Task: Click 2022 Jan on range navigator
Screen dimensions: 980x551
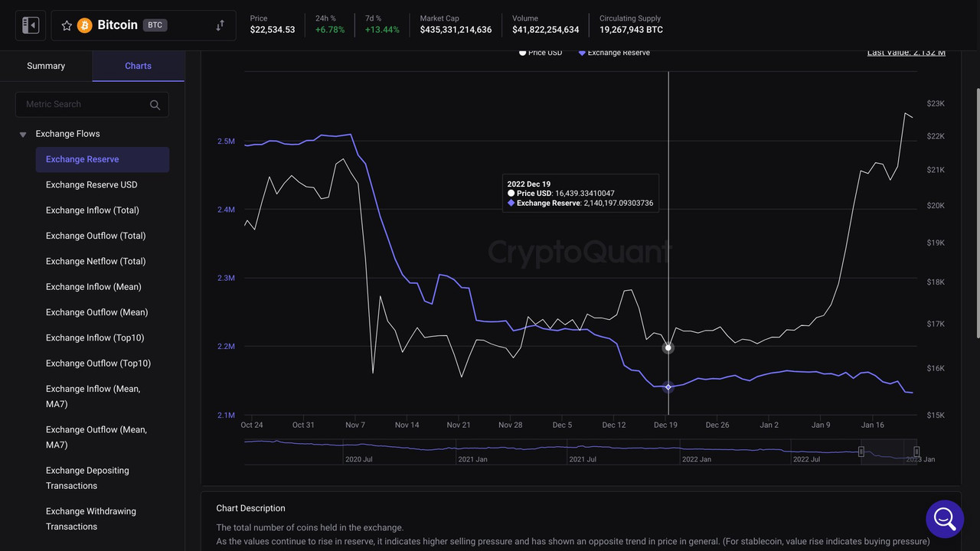Action: (697, 459)
